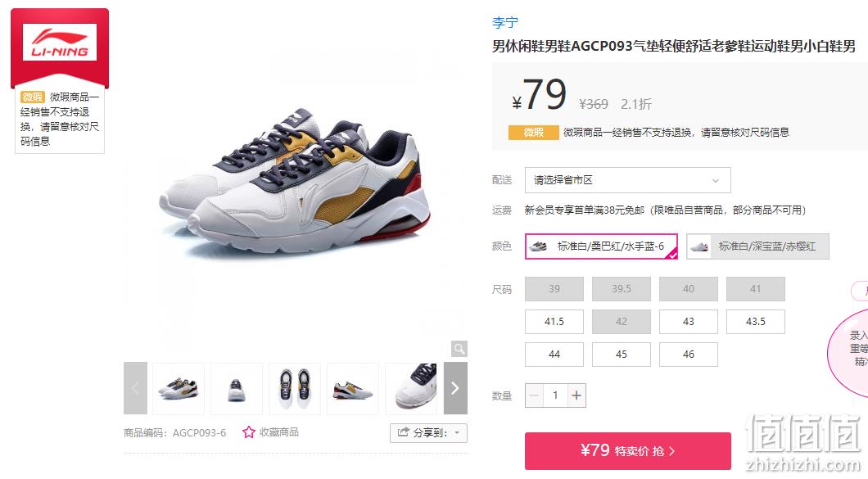
Task: Click the ¥79 特卖价 抢 buy button
Action: pos(628,451)
